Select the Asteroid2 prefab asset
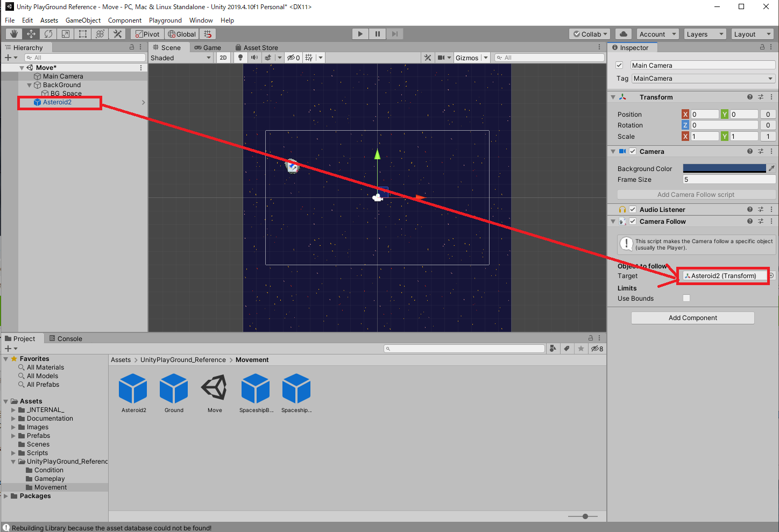Screen dimensions: 779x532 pos(133,393)
